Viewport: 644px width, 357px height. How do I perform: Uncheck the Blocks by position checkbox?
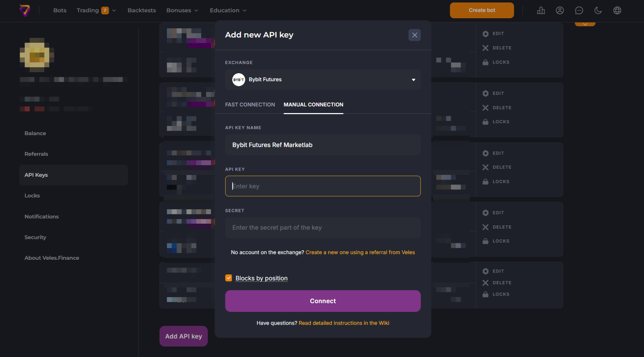[x=228, y=278]
